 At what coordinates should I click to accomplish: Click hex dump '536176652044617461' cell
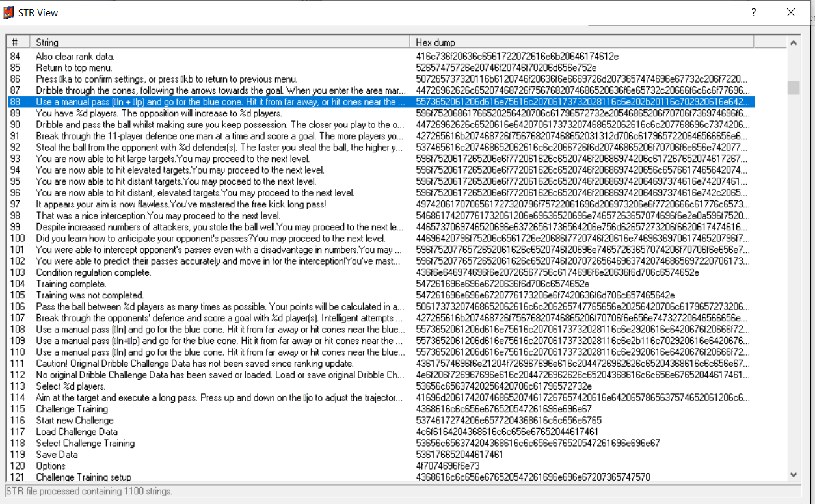pyautogui.click(x=459, y=455)
